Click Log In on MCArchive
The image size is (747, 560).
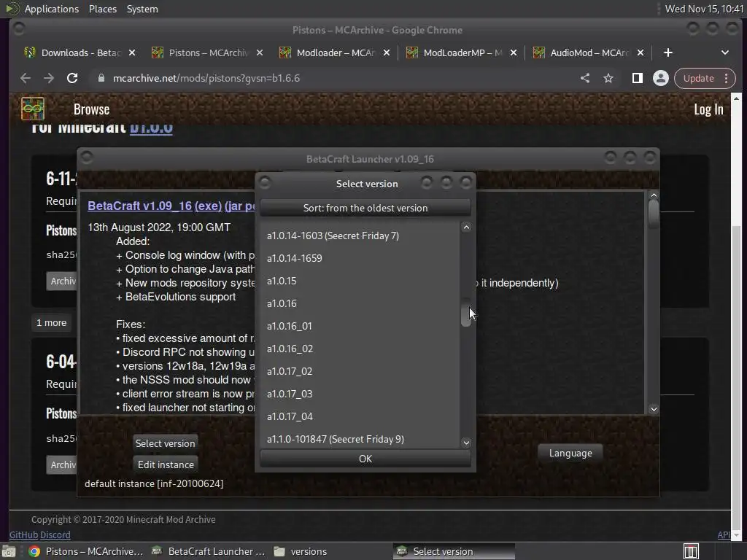(x=708, y=109)
